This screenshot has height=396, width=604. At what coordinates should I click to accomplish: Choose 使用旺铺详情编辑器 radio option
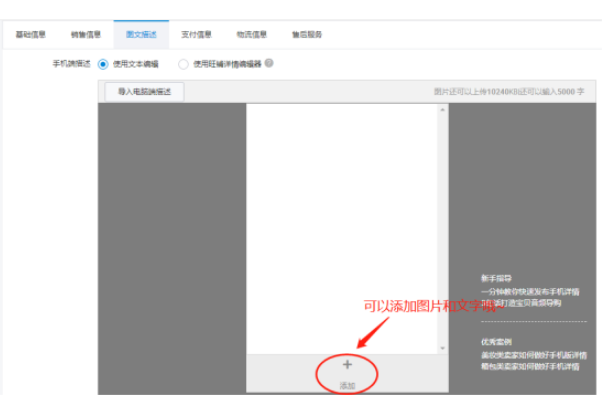[x=183, y=64]
